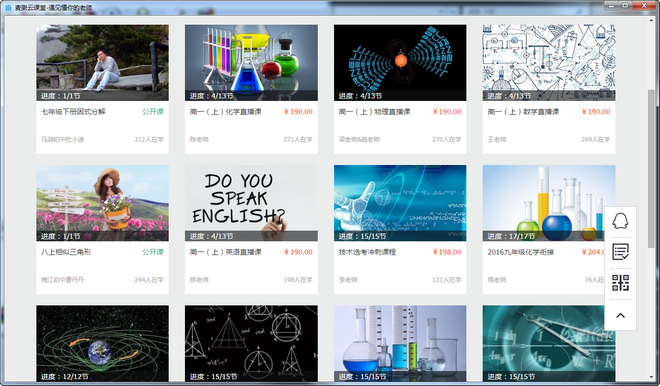Click the 七年级下册因式分解 course title
This screenshot has height=386, width=660.
click(73, 112)
